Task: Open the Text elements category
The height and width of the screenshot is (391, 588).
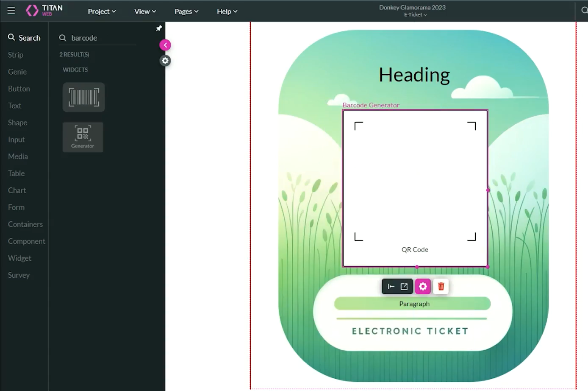Action: tap(14, 106)
